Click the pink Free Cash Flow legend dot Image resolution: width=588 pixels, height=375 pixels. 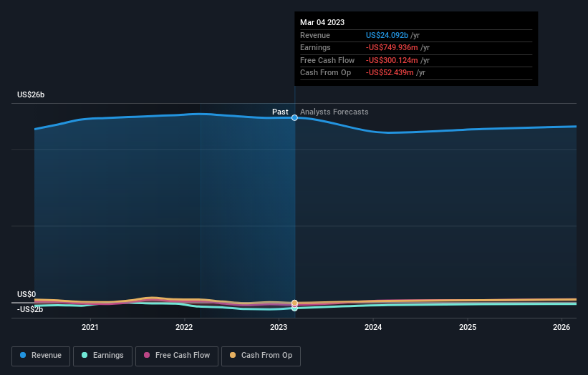[x=147, y=355]
